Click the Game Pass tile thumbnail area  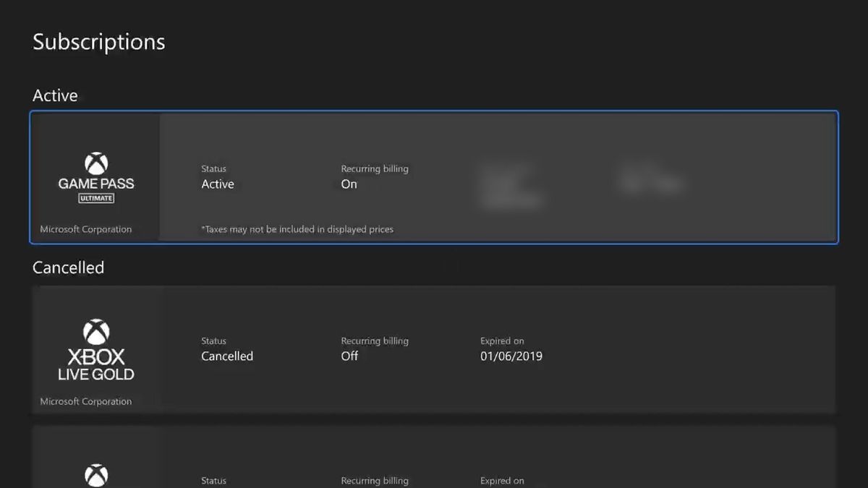click(x=95, y=177)
